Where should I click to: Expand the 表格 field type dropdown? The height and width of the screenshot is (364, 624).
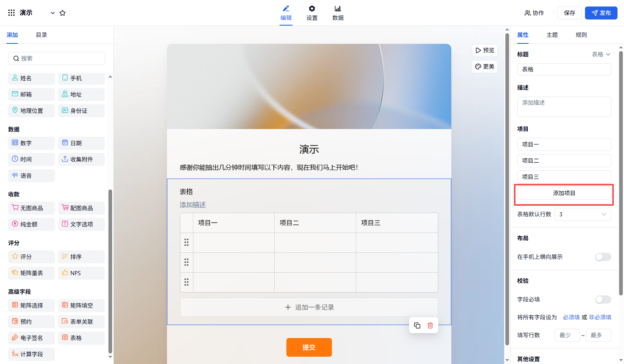pyautogui.click(x=601, y=54)
